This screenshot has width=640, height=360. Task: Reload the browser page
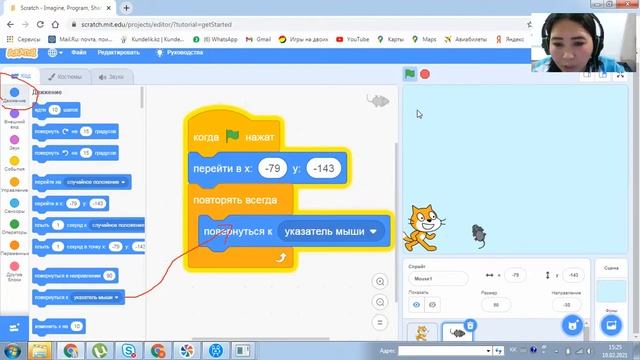click(x=40, y=24)
